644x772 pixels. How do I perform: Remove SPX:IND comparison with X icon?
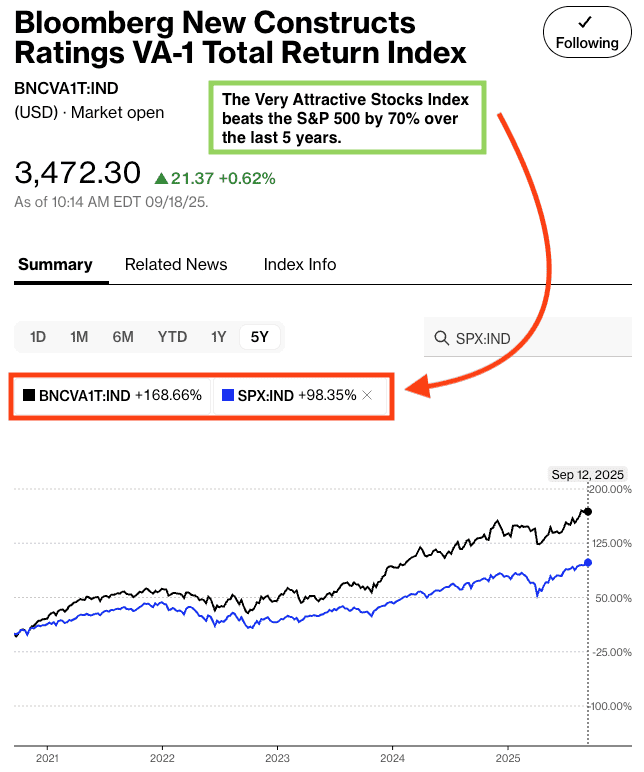pos(367,396)
